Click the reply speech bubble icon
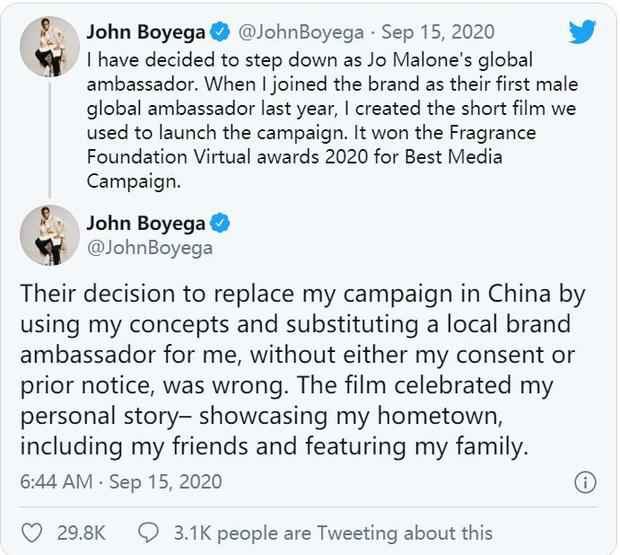Image resolution: width=620 pixels, height=555 pixels. pos(148,532)
